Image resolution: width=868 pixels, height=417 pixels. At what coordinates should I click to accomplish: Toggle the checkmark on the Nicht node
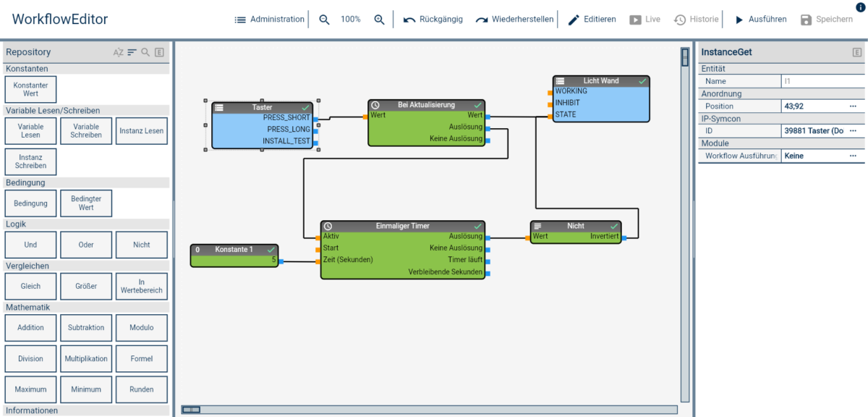pyautogui.click(x=614, y=225)
